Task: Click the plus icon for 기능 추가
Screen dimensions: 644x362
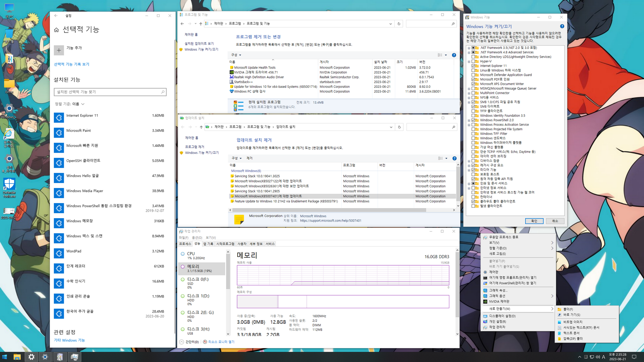Action: [59, 50]
